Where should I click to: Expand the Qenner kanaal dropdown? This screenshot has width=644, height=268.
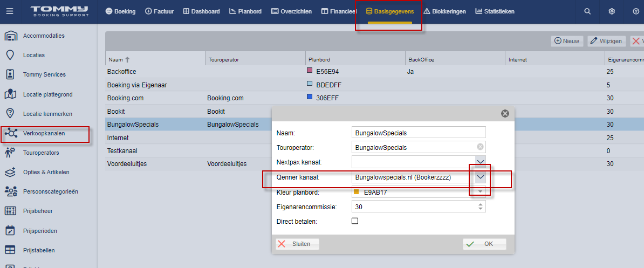[x=481, y=177]
